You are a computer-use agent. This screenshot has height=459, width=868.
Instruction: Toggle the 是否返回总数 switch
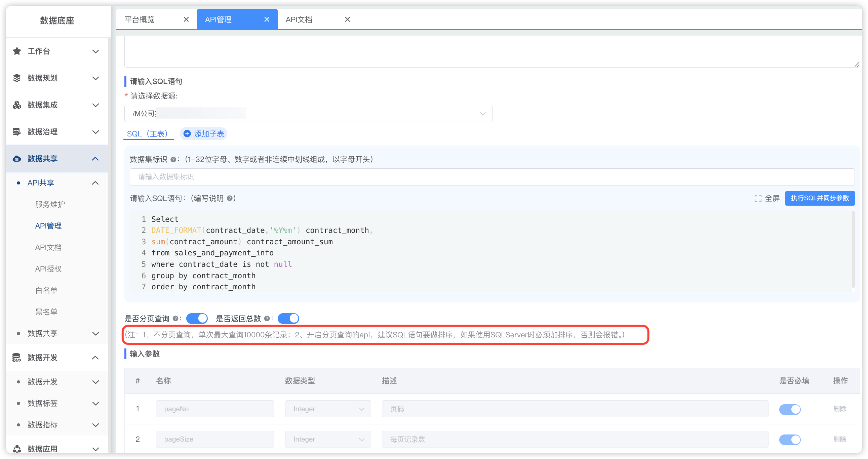[288, 319]
